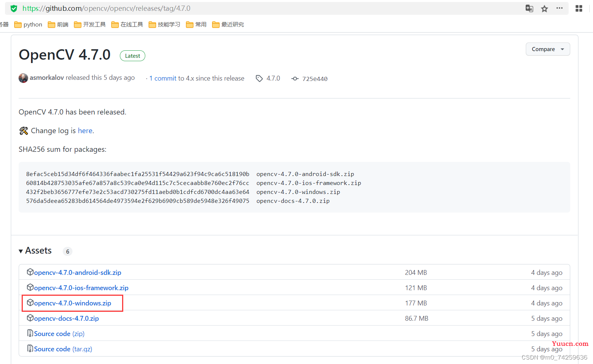Viewport: 593px width, 364px height.
Task: Open commit 725e440 link
Action: [x=315, y=79]
